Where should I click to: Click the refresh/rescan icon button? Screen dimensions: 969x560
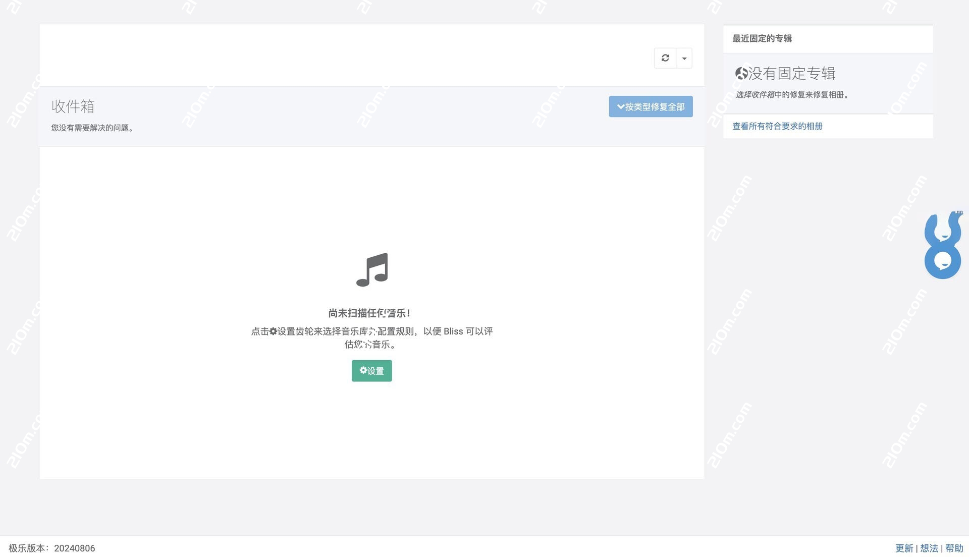pos(665,58)
